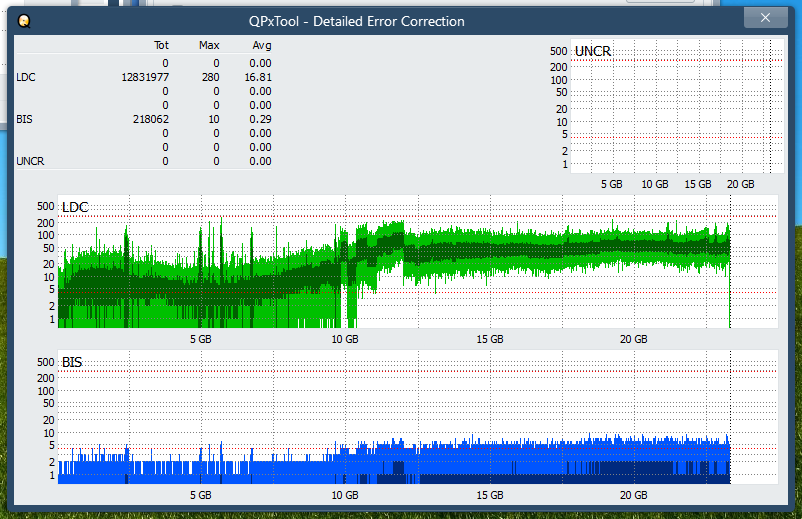Screen dimensions: 802x519
Task: Click the BIS total value 218062
Action: (150, 119)
